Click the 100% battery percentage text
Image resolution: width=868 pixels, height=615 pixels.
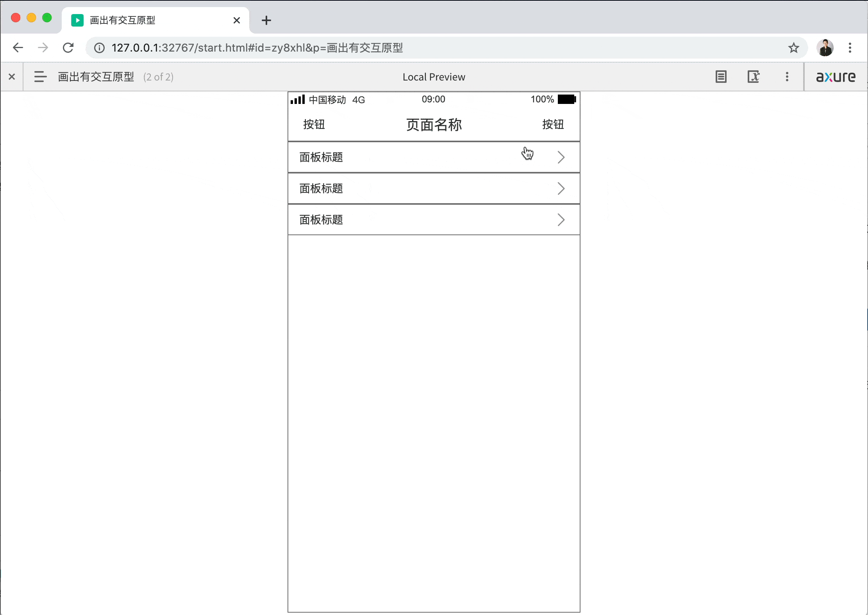pos(542,99)
